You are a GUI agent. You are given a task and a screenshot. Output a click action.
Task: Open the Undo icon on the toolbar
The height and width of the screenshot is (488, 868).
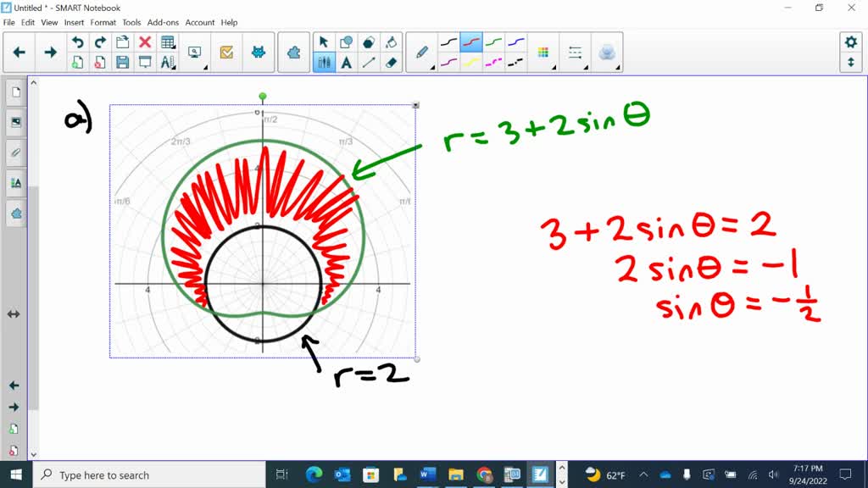pyautogui.click(x=78, y=42)
